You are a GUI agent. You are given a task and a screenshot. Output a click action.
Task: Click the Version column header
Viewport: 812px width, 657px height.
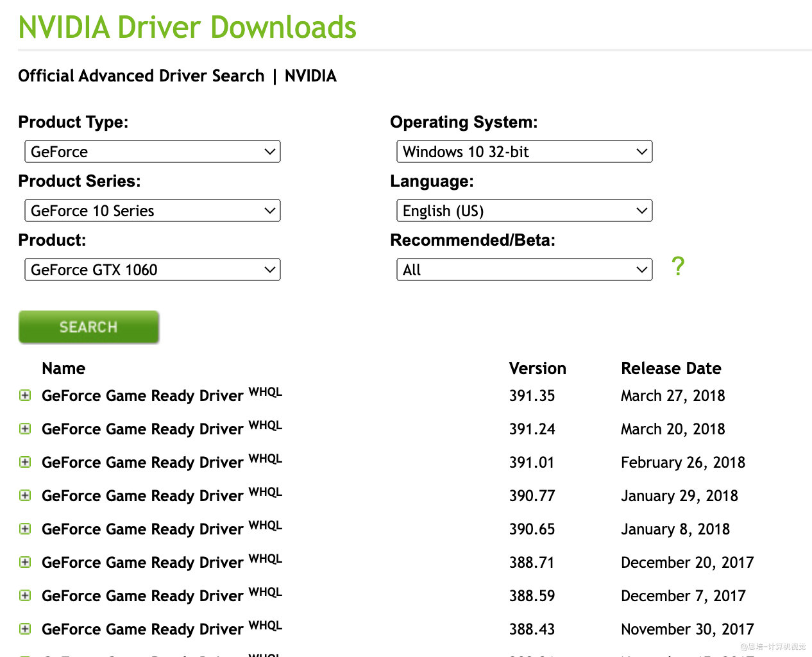coord(537,368)
